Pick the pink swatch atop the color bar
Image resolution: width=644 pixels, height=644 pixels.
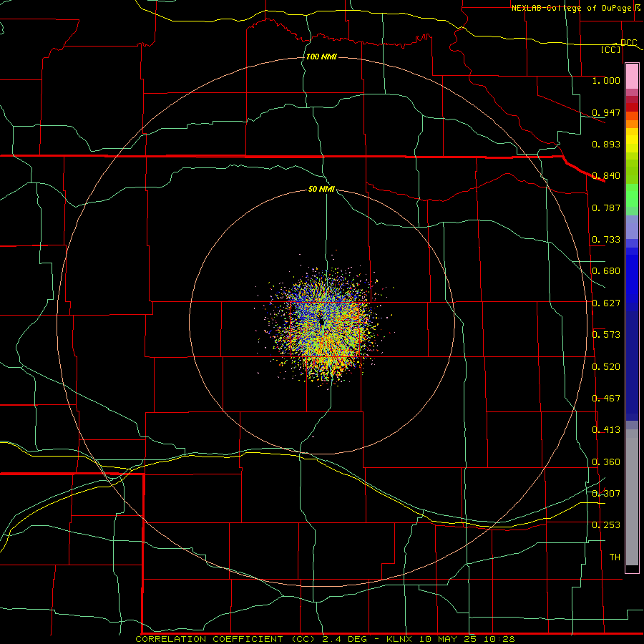click(632, 77)
